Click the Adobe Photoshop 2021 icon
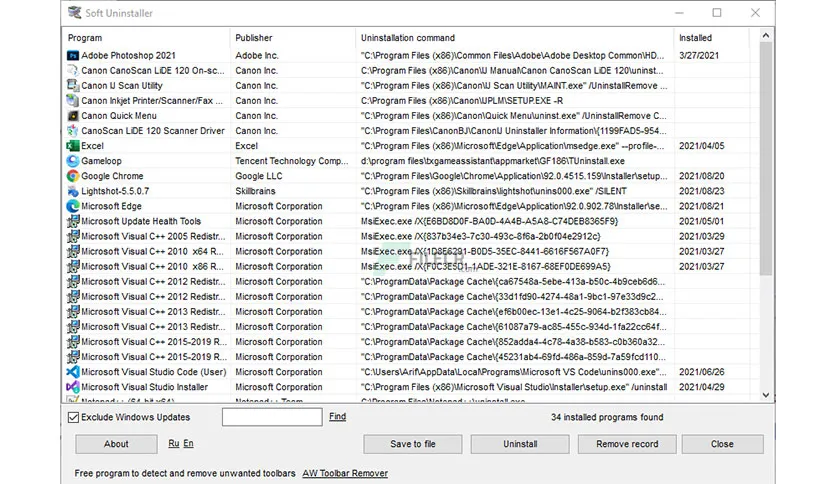Viewport: 836px width, 484px height. coord(73,55)
